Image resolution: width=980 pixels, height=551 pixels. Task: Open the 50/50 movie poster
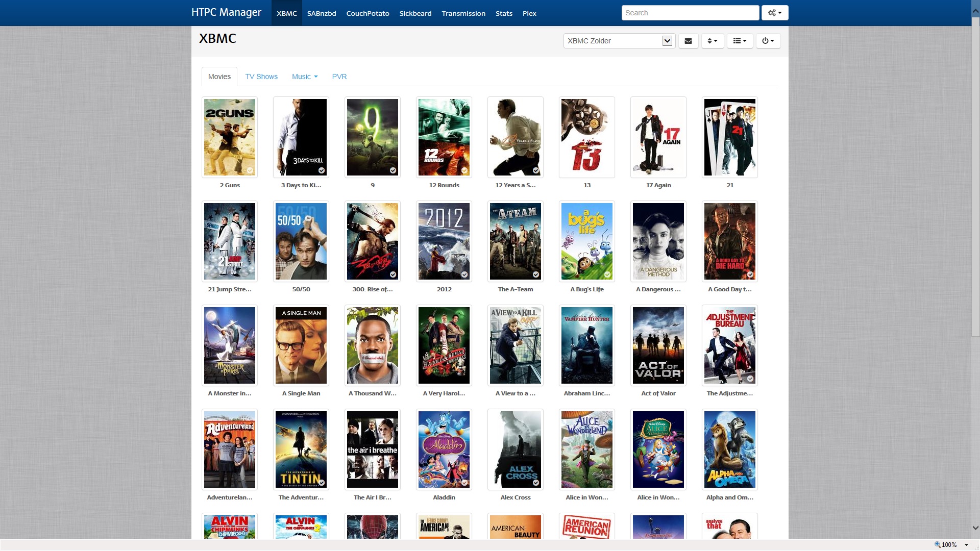(301, 241)
